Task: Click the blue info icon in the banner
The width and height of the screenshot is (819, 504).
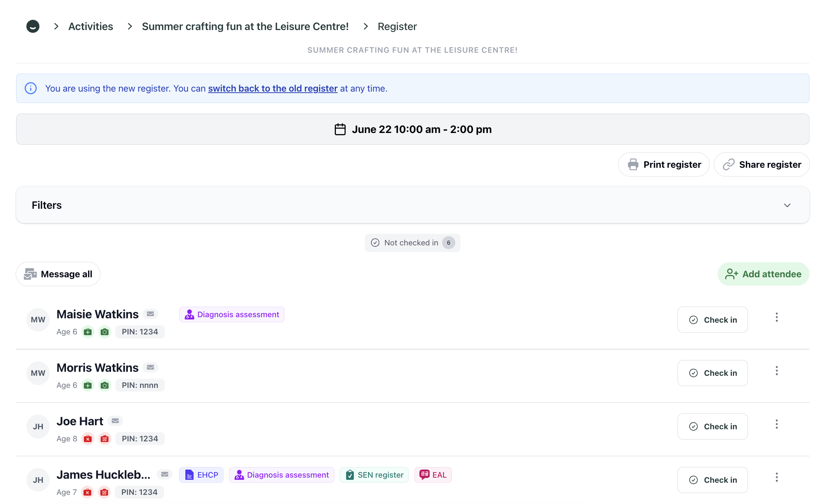Action: pos(31,88)
